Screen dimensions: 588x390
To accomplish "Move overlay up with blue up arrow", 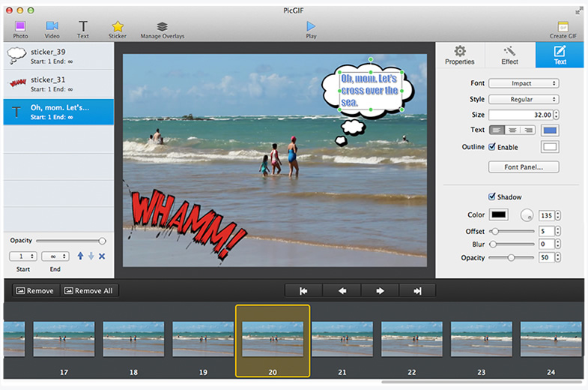I will click(81, 256).
